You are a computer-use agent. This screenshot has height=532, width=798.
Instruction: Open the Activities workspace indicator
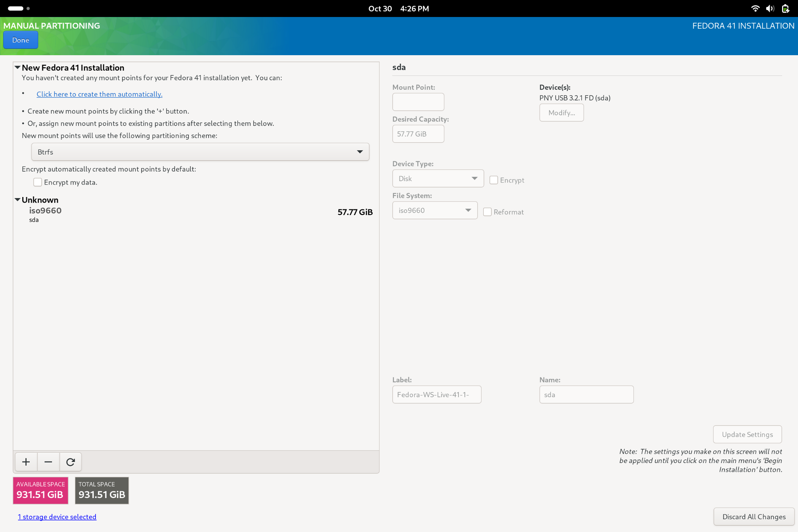(x=19, y=8)
